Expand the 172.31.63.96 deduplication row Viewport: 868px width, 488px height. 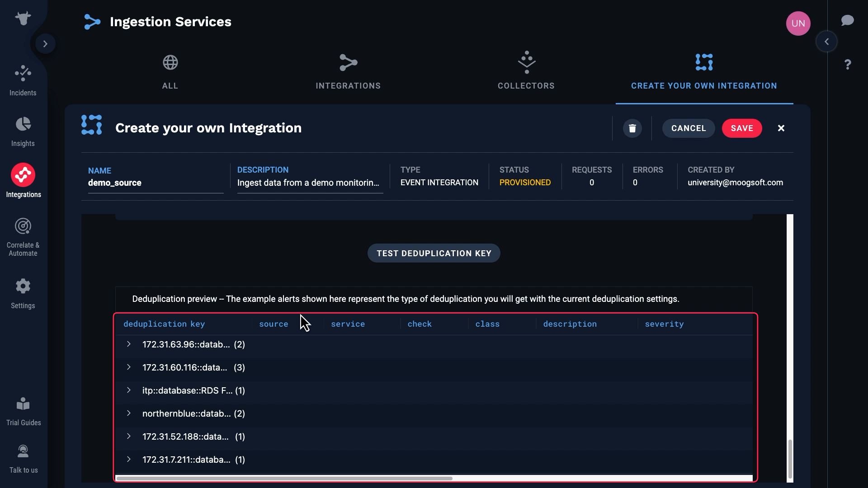pyautogui.click(x=129, y=344)
